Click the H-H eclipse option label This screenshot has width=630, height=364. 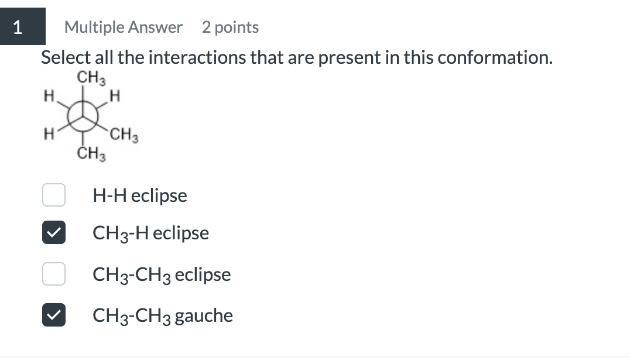[x=139, y=195]
